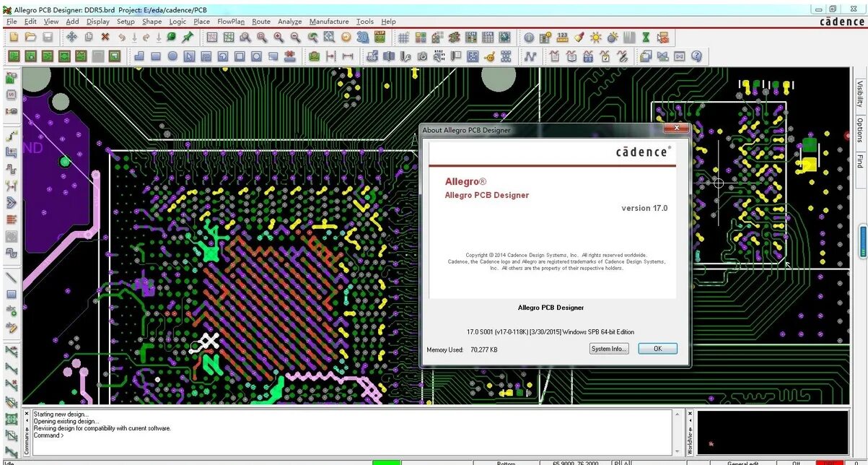Click the Zoom Out magnifier icon

pyautogui.click(x=296, y=37)
